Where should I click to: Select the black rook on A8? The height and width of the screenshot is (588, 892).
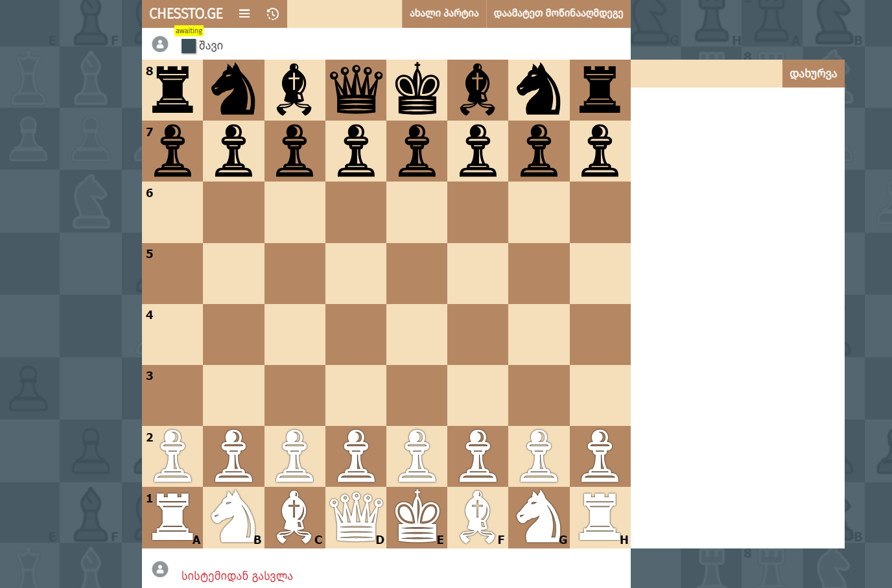point(172,90)
